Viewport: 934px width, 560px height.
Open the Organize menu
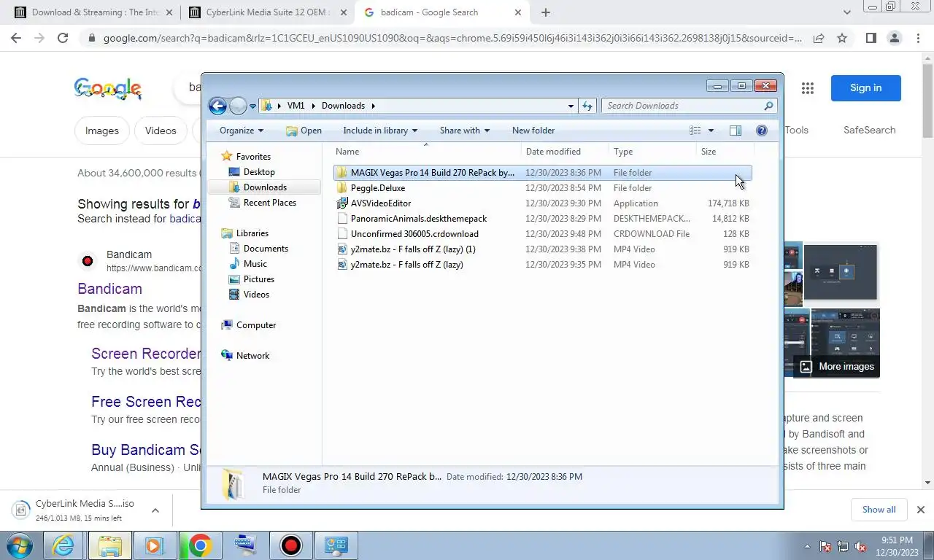coord(242,131)
